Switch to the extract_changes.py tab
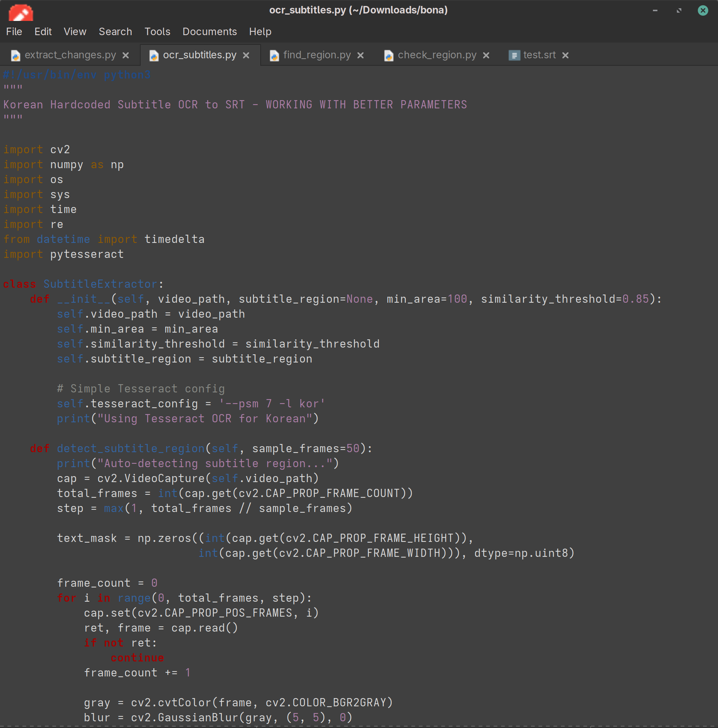Image resolution: width=718 pixels, height=728 pixels. (71, 55)
